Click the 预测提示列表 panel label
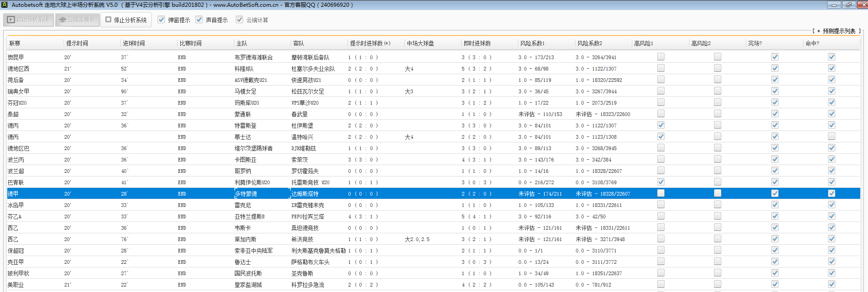The width and height of the screenshot is (868, 292). tap(838, 31)
